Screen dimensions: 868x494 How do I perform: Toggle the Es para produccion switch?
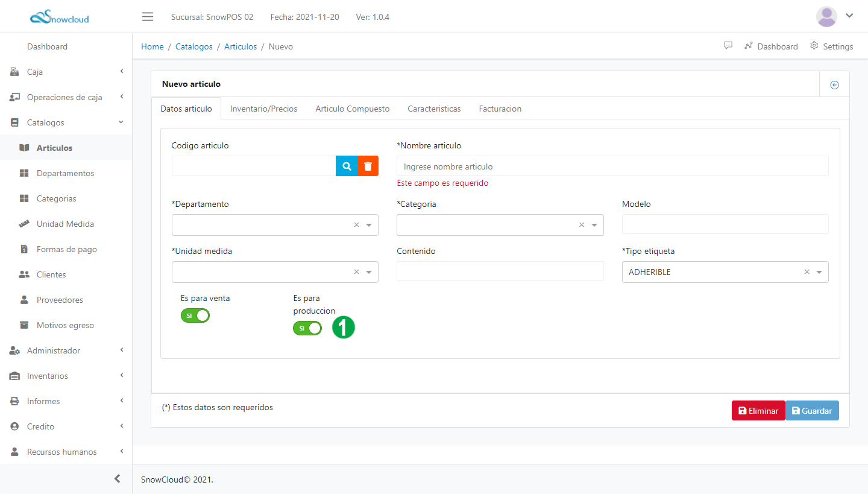pos(307,328)
